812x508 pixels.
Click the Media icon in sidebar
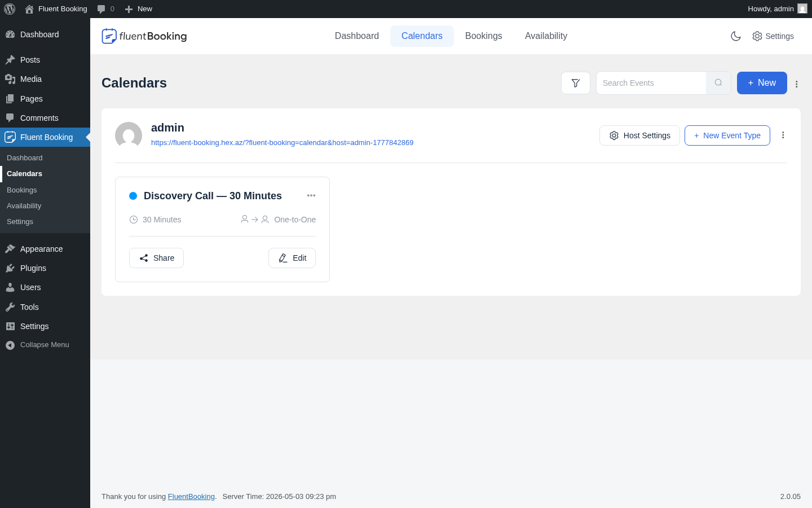pyautogui.click(x=10, y=79)
